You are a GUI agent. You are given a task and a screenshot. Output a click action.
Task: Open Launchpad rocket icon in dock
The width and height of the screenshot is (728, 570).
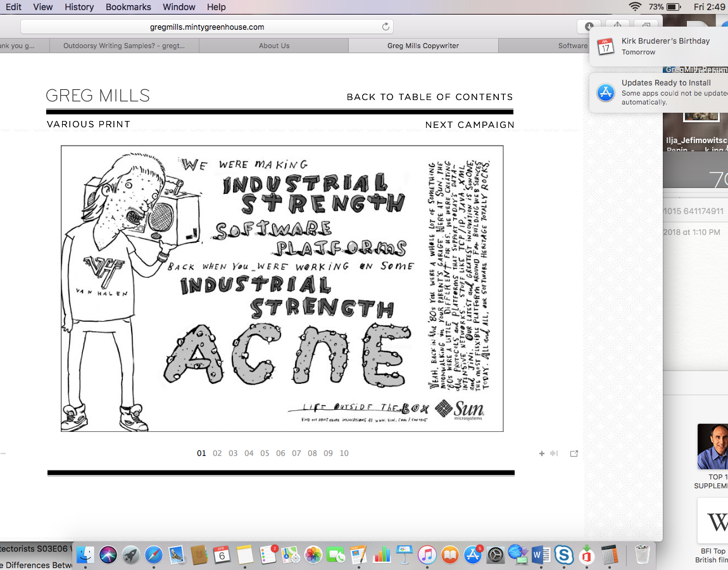(x=131, y=555)
